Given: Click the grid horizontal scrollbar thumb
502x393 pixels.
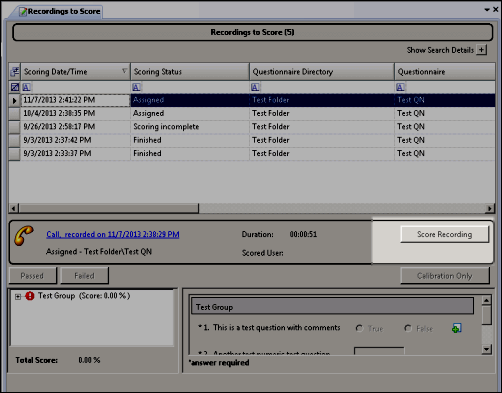Looking at the screenshot, I should click(109, 209).
